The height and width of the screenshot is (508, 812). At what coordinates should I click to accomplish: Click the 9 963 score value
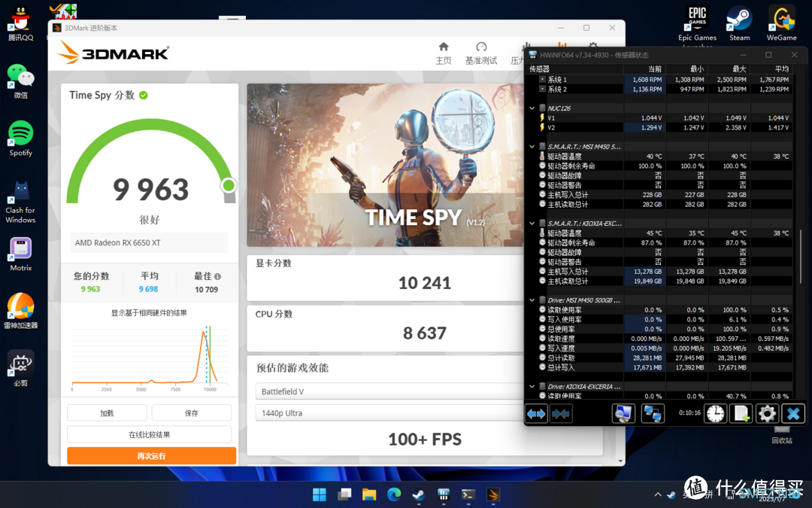coord(150,189)
